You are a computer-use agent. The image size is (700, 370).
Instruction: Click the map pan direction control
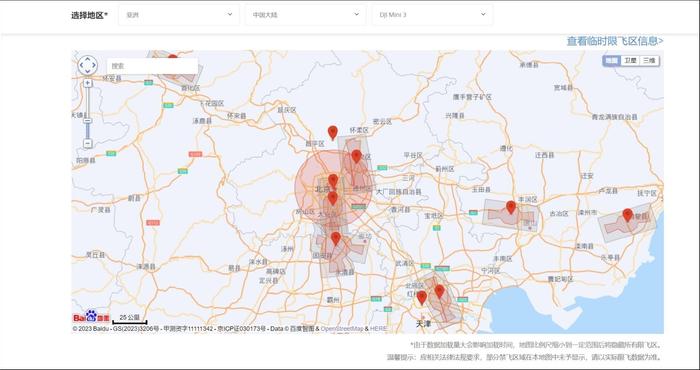coord(88,66)
